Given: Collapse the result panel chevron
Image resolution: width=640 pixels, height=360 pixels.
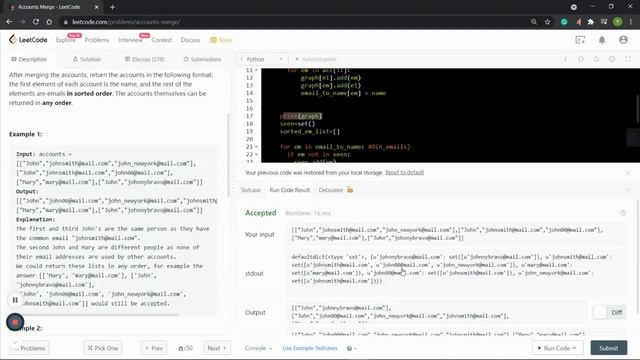Looking at the screenshot, I should pyautogui.click(x=628, y=190).
